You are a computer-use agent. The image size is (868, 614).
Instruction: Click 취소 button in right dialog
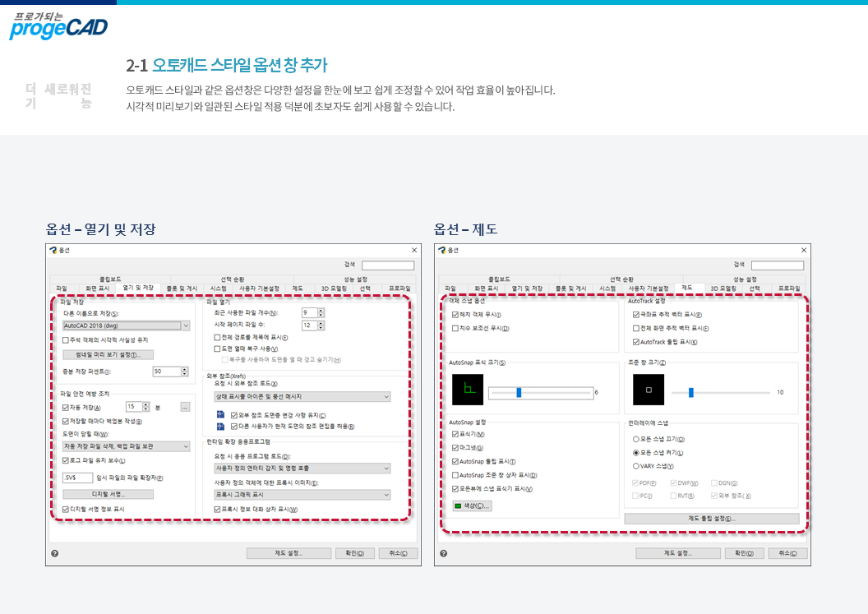click(787, 553)
